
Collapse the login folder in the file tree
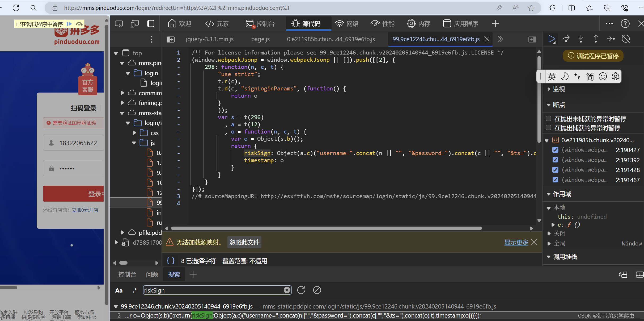tap(128, 73)
